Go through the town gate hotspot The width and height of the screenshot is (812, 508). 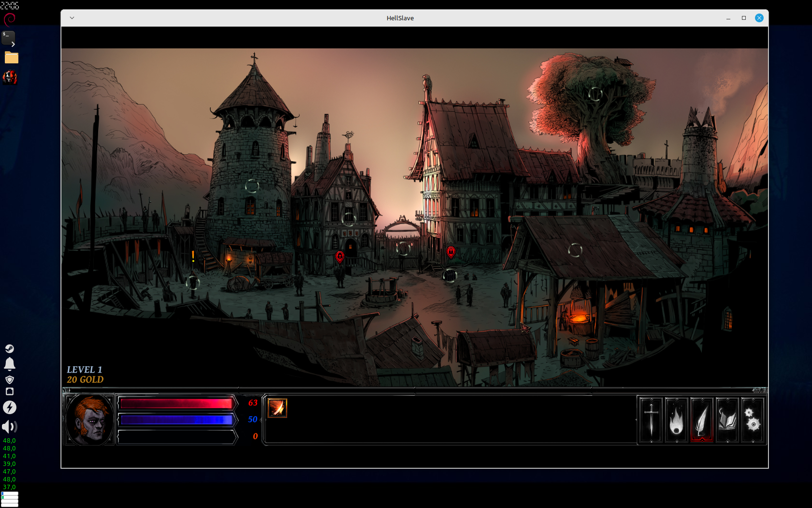pos(403,248)
